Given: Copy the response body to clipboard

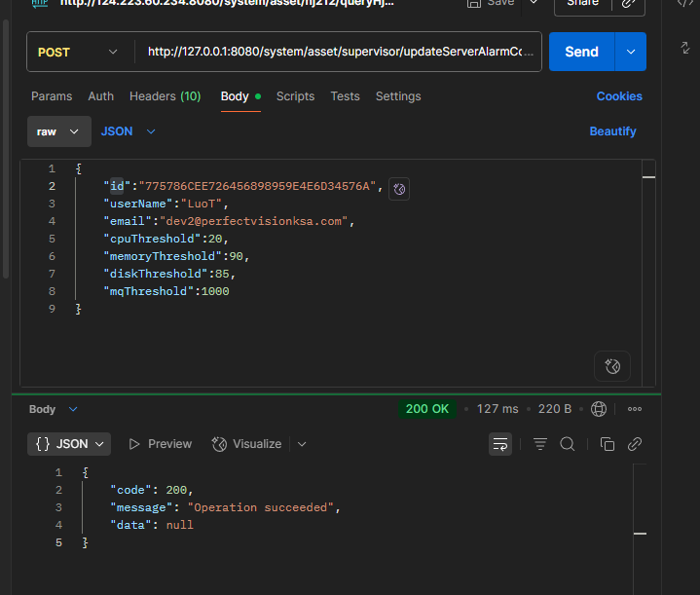Looking at the screenshot, I should 608,444.
